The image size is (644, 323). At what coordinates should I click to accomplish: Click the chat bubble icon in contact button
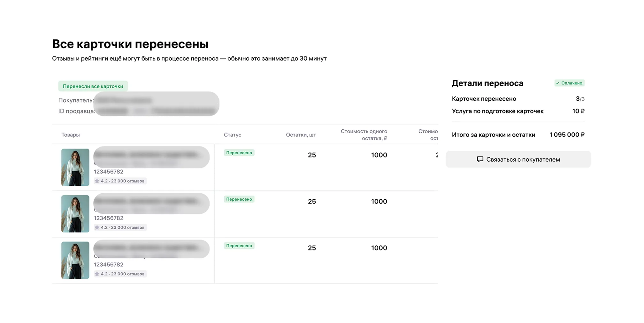(x=480, y=159)
